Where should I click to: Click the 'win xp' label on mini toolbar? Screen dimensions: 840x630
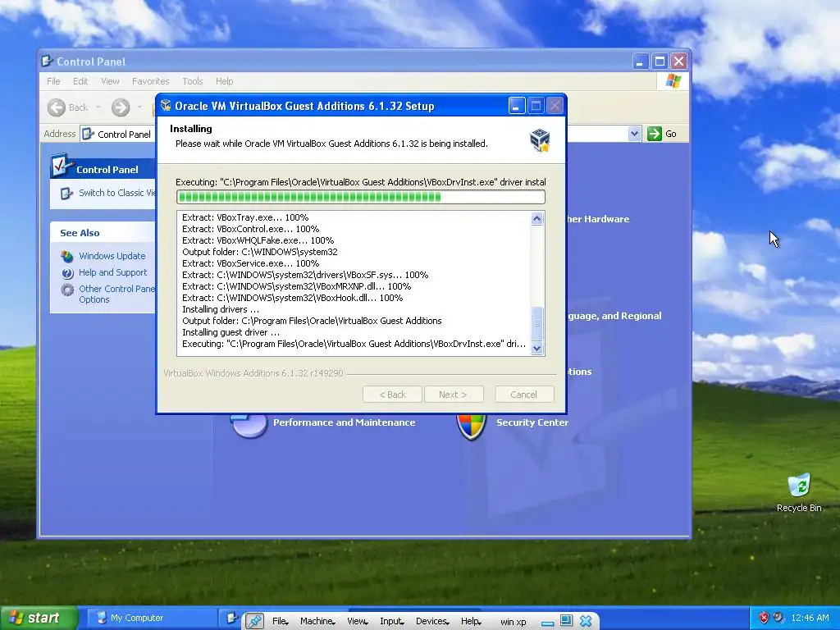point(514,622)
